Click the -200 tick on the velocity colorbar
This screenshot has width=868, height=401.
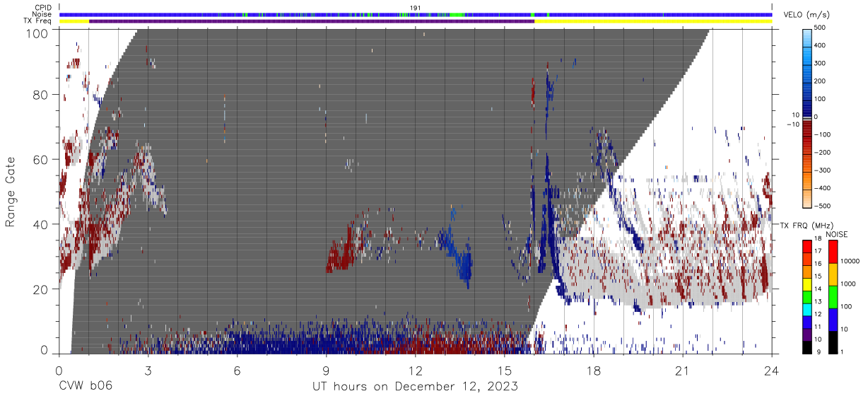(x=823, y=152)
